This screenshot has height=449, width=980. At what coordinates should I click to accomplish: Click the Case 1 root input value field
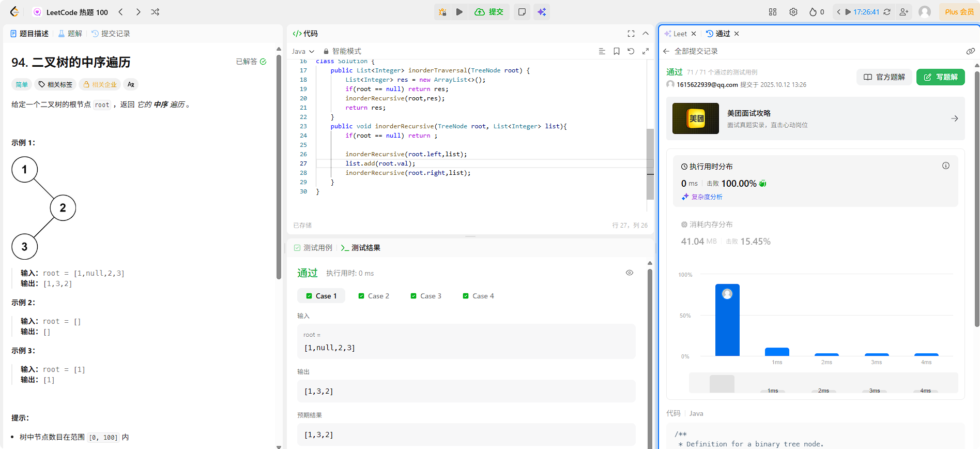click(x=466, y=341)
